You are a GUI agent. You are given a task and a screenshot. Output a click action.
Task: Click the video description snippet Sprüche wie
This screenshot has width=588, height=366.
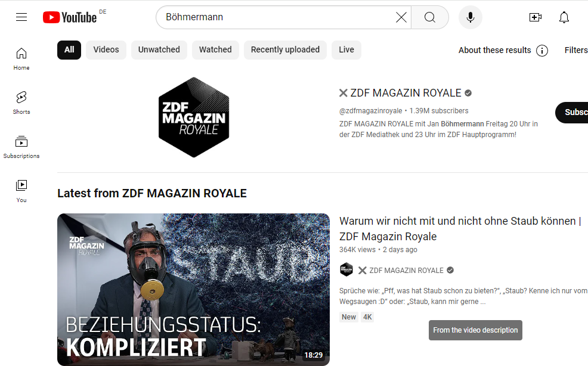[463, 296]
